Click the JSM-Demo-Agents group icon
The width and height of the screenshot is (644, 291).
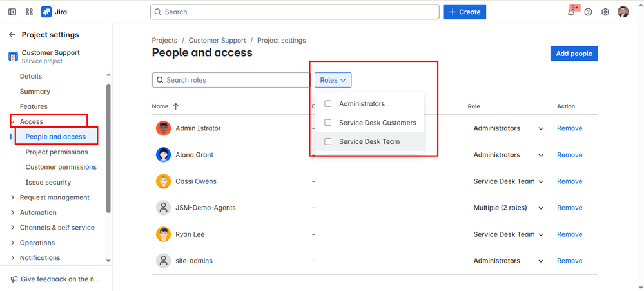pyautogui.click(x=164, y=208)
